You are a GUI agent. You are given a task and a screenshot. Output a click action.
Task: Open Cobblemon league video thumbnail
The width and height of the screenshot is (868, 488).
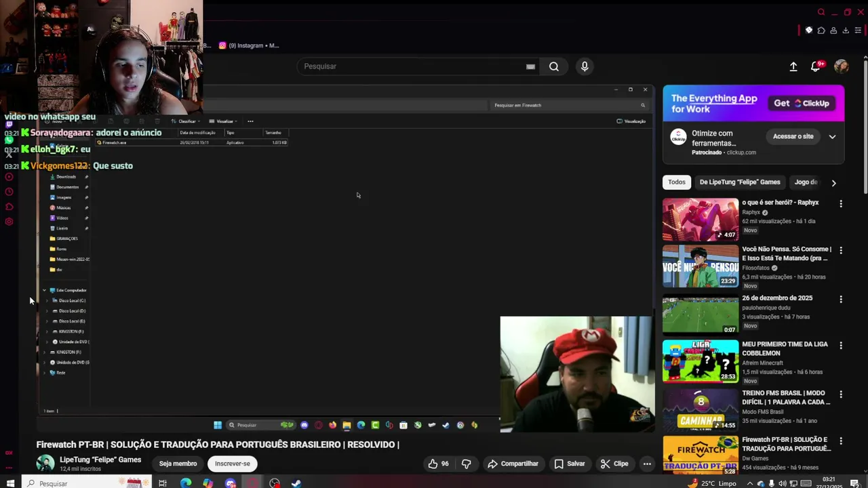click(701, 361)
